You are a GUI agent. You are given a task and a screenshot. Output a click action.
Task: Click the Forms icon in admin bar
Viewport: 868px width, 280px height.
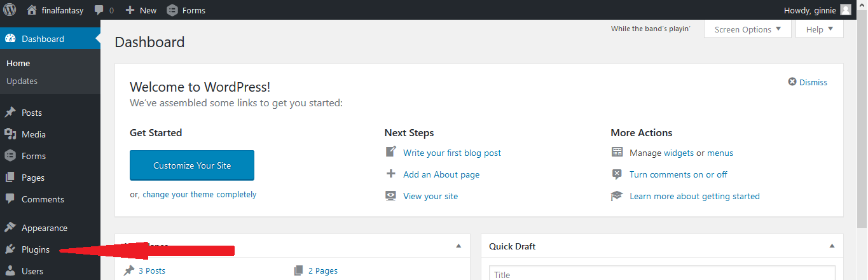click(x=172, y=10)
